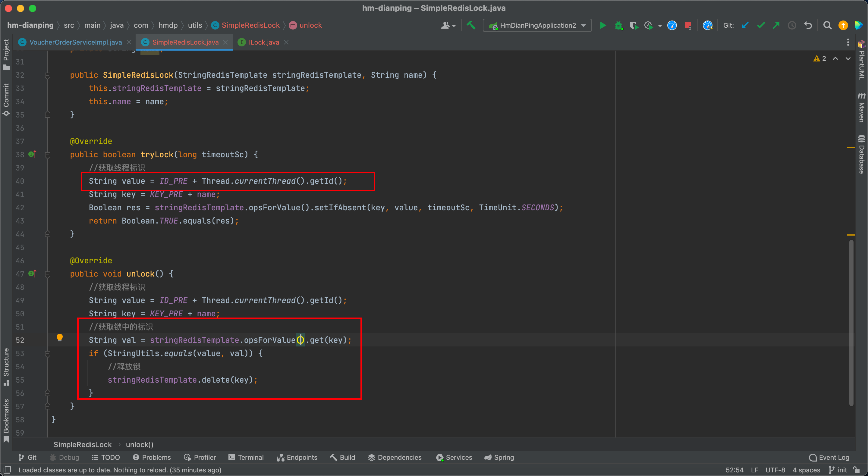Open editor tabs more options menu

coord(848,42)
